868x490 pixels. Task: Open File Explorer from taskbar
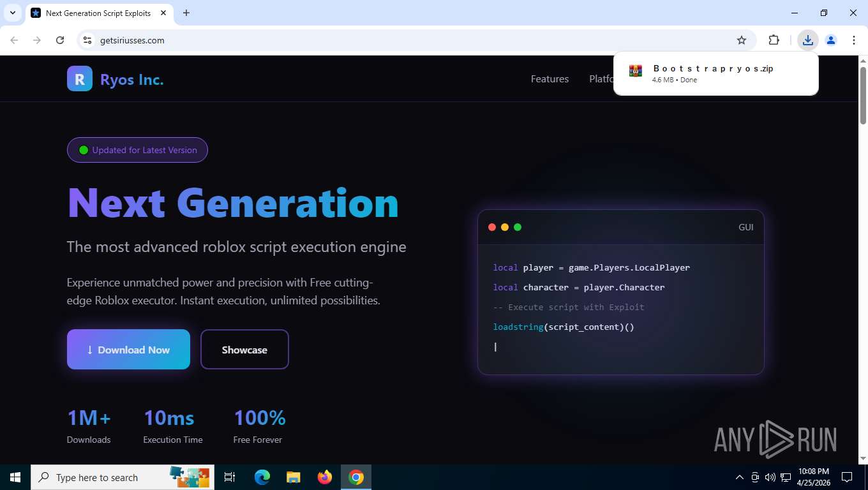pos(294,477)
